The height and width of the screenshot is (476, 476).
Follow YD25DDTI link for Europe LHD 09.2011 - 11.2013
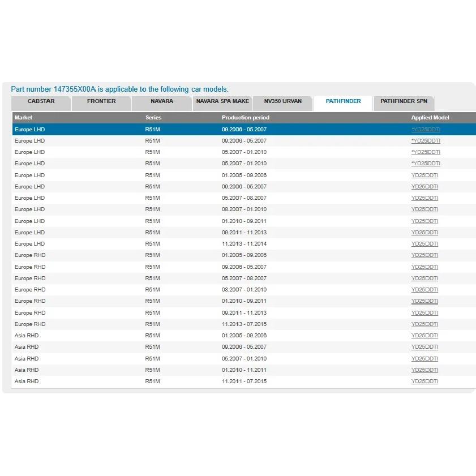[424, 233]
